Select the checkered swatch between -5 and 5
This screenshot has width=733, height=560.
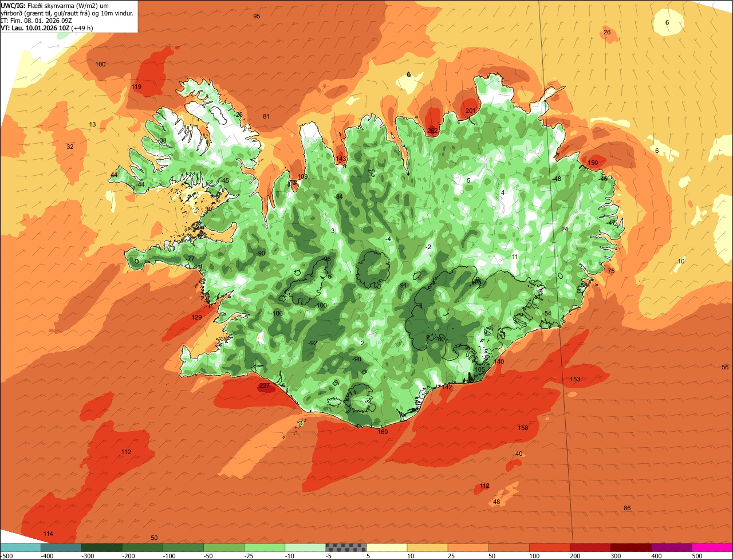[x=346, y=547]
